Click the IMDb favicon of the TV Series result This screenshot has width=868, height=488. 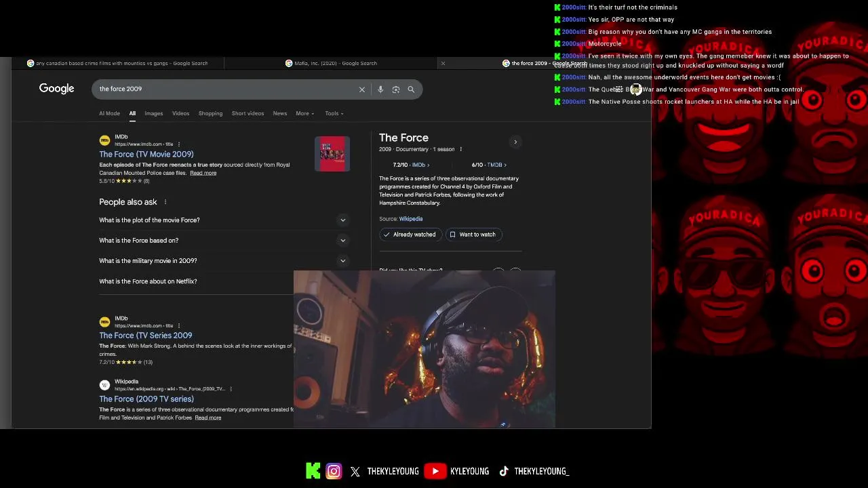[x=104, y=322]
